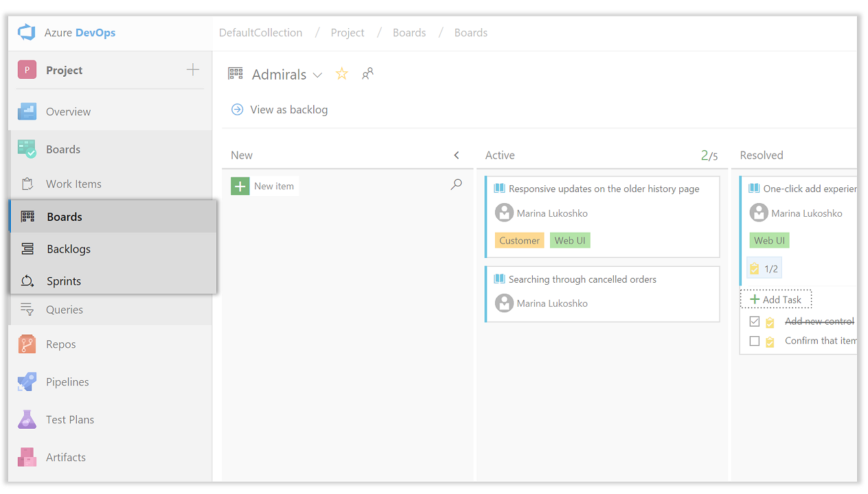This screenshot has width=868, height=494.
Task: Expand the Admirals team selector dropdown
Action: tap(317, 75)
